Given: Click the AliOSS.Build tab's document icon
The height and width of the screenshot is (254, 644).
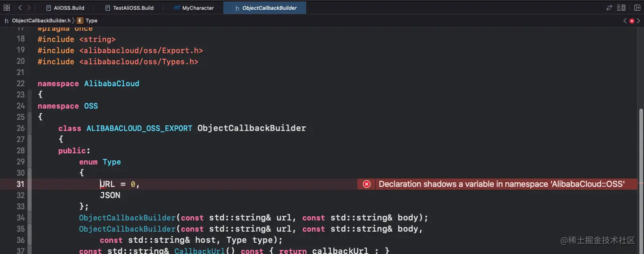Looking at the screenshot, I should pos(48,8).
